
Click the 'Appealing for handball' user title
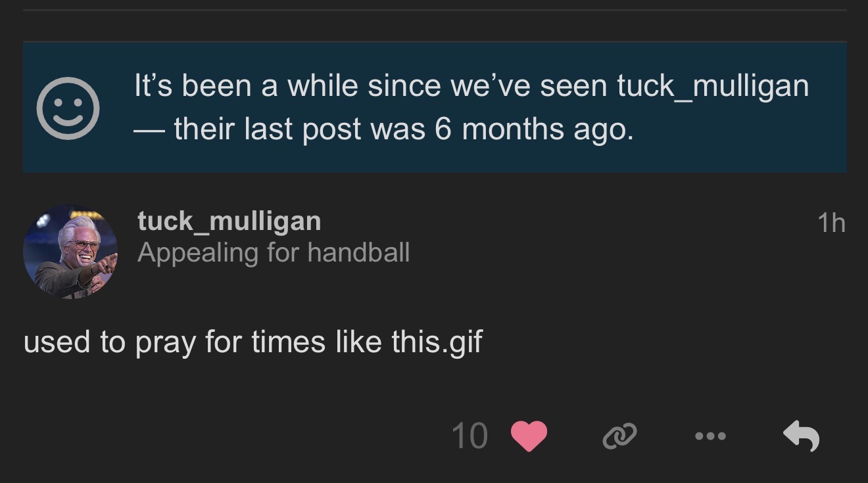273,252
